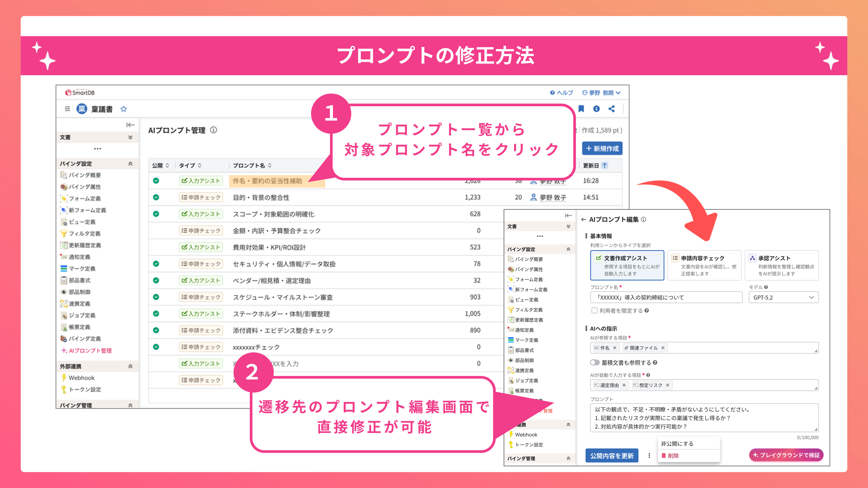Open the 夢野 敦朗 user dropdown
This screenshot has height=488, width=868.
click(601, 93)
